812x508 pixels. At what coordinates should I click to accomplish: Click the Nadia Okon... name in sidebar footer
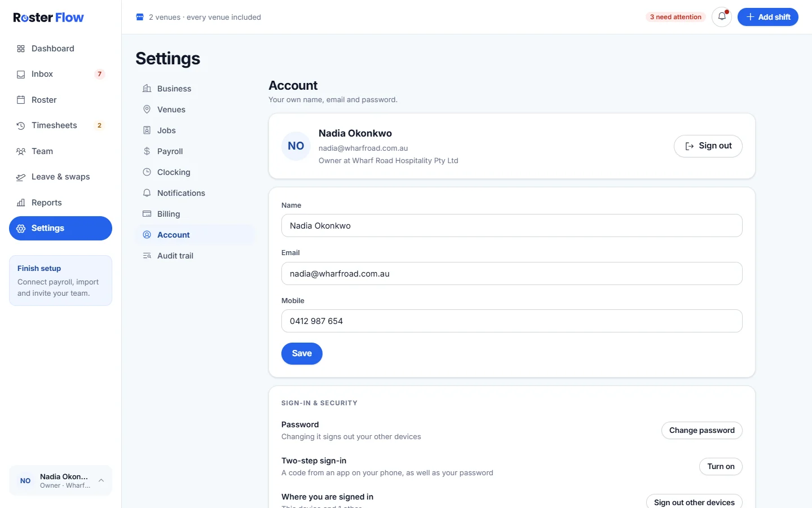64,476
